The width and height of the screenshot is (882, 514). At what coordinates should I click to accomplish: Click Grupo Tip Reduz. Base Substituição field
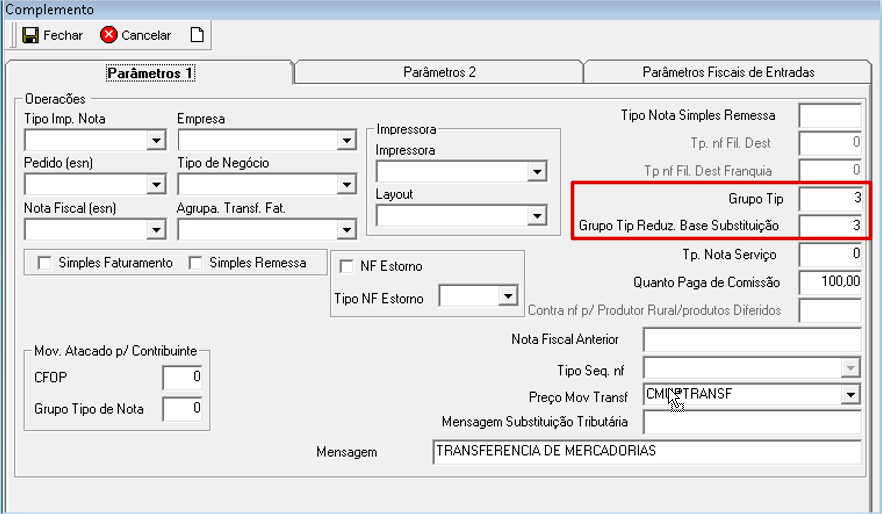tap(830, 226)
